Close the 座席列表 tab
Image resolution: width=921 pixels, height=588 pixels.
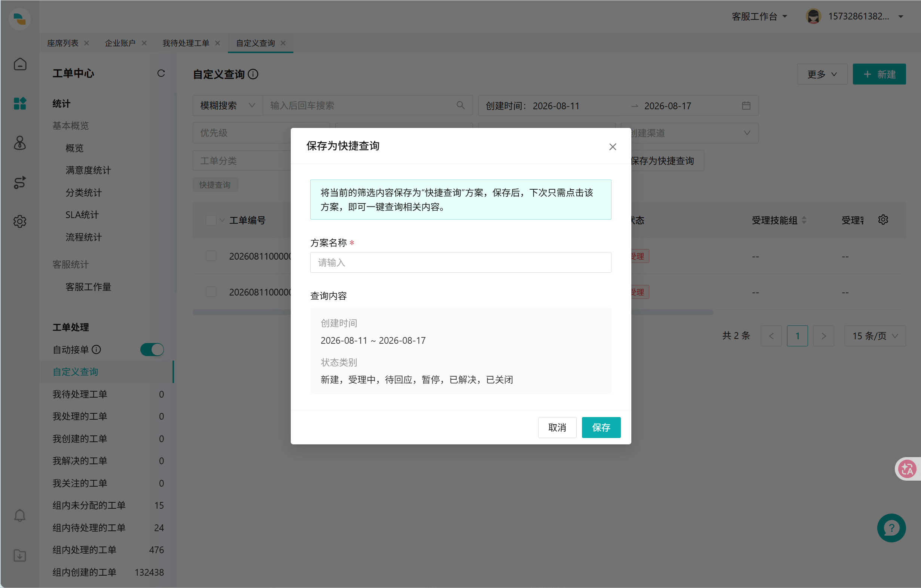[87, 43]
